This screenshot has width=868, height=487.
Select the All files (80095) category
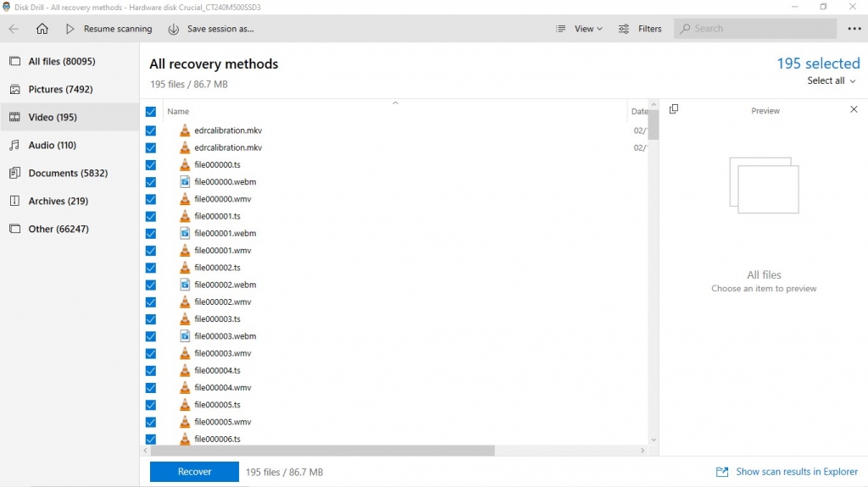pos(62,62)
